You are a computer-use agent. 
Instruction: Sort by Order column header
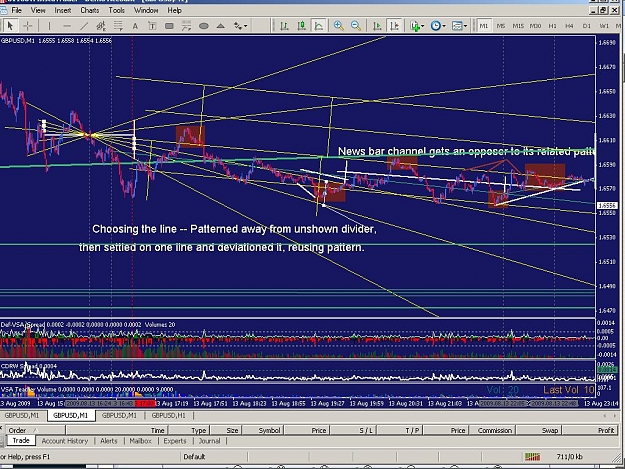(34, 430)
